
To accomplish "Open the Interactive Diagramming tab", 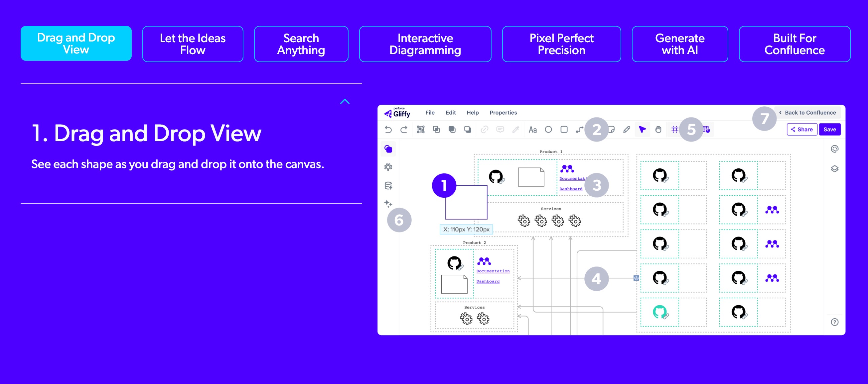I will point(425,44).
